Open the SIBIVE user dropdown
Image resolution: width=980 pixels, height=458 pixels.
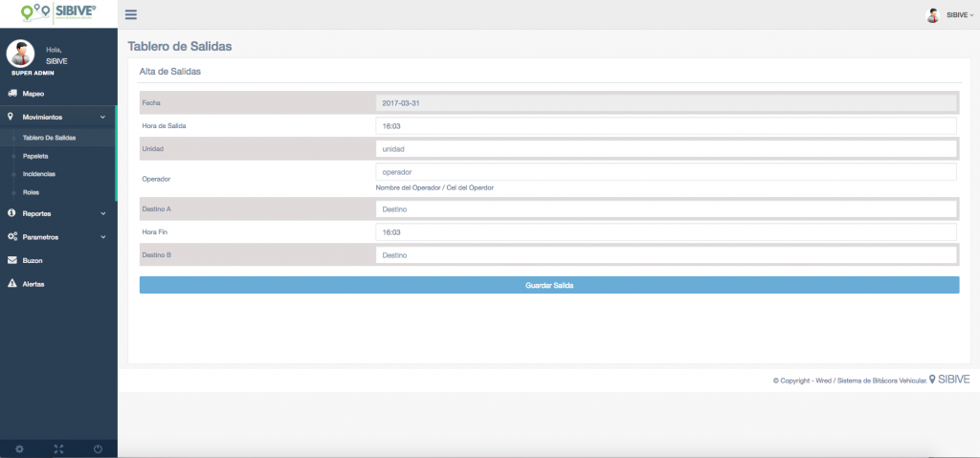(x=960, y=15)
